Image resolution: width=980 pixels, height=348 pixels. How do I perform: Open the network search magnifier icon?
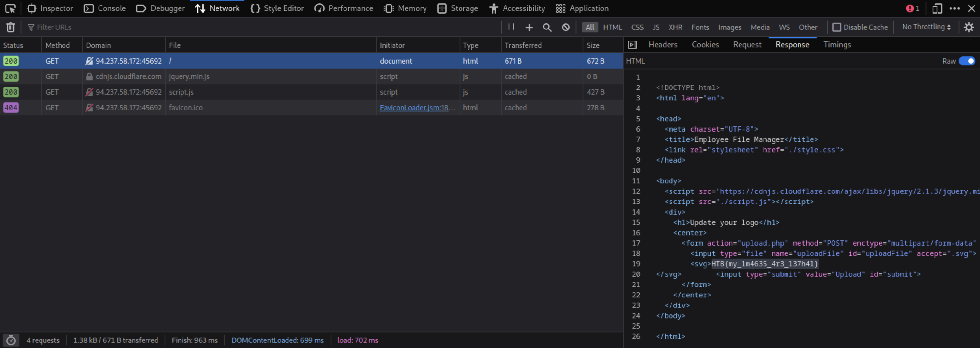coord(547,27)
